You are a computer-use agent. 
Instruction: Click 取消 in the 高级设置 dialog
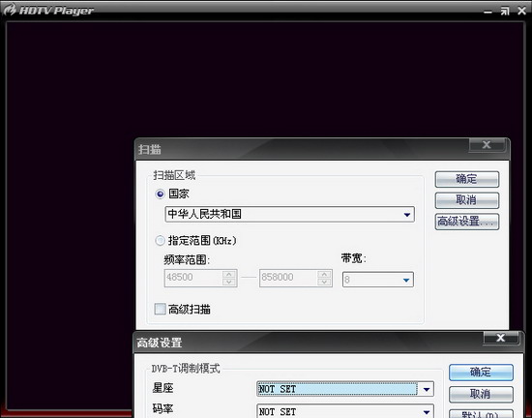pyautogui.click(x=481, y=394)
